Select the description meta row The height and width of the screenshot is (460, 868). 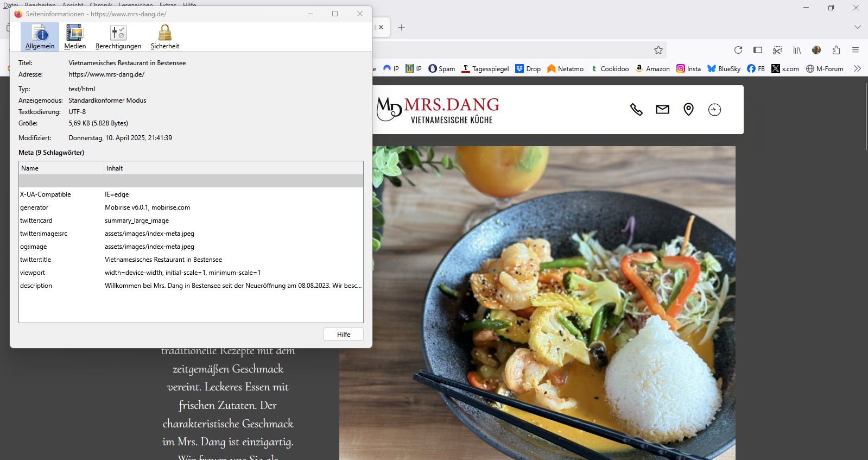[x=191, y=286]
